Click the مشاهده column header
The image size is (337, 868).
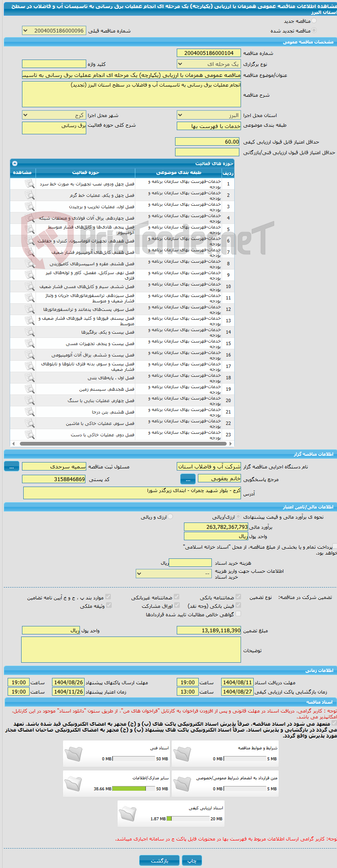click(x=23, y=172)
